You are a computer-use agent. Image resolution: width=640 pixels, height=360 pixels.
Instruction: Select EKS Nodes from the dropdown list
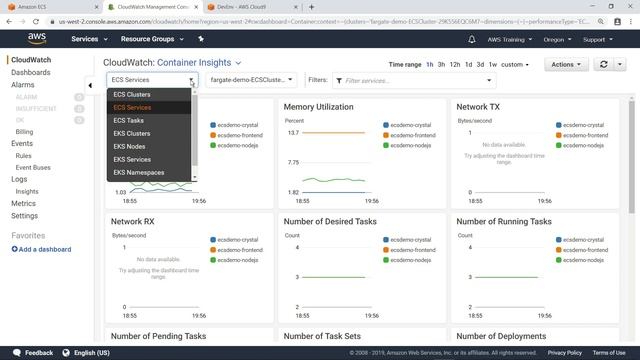pyautogui.click(x=149, y=147)
